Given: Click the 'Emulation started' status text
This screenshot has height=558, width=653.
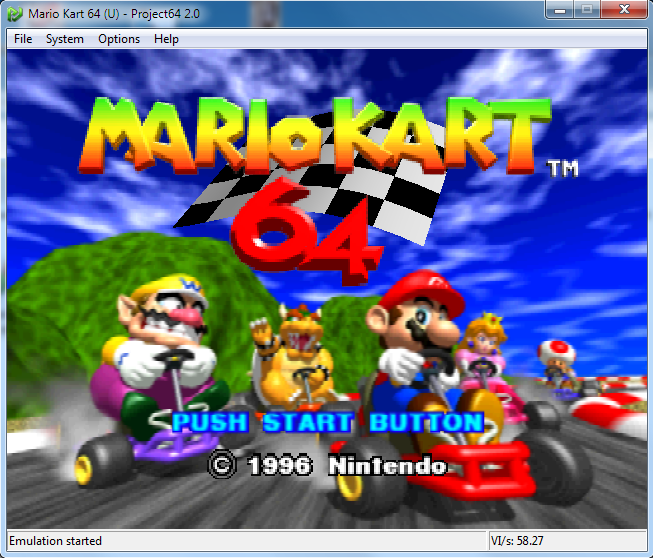Looking at the screenshot, I should [55, 541].
